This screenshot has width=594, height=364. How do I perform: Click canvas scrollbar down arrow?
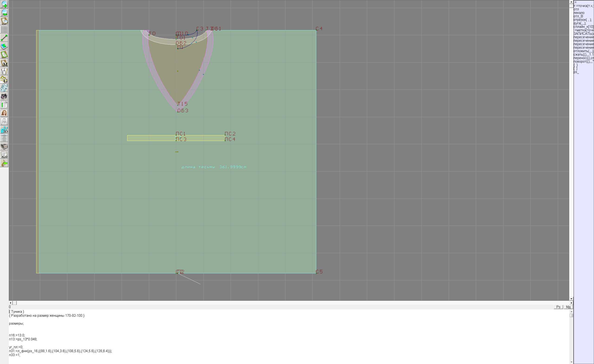pyautogui.click(x=571, y=299)
